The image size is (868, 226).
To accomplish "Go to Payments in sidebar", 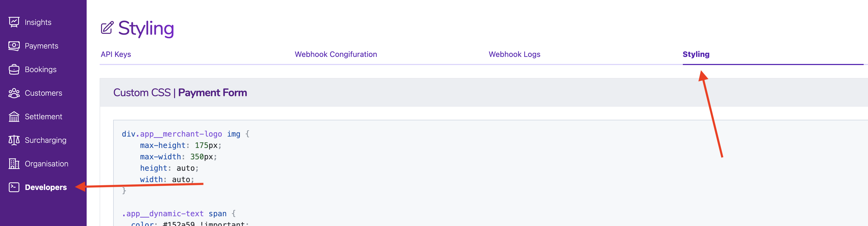I will point(41,46).
